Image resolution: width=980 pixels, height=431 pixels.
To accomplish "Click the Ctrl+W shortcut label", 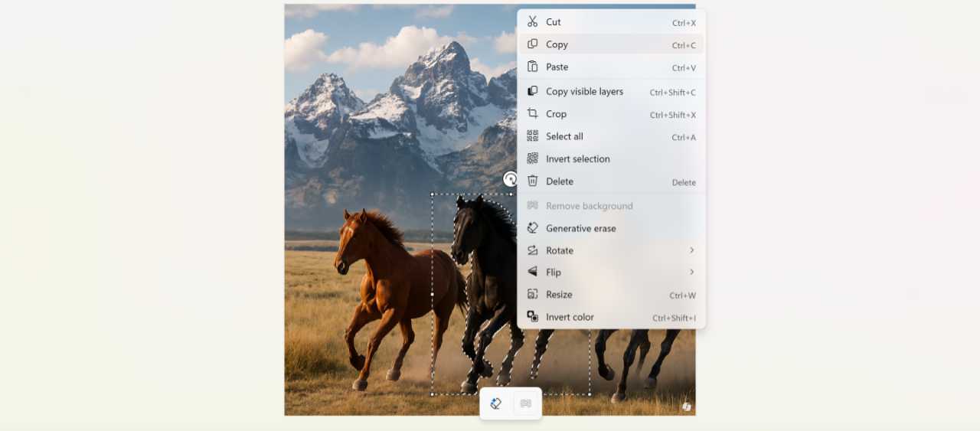I will (x=682, y=295).
